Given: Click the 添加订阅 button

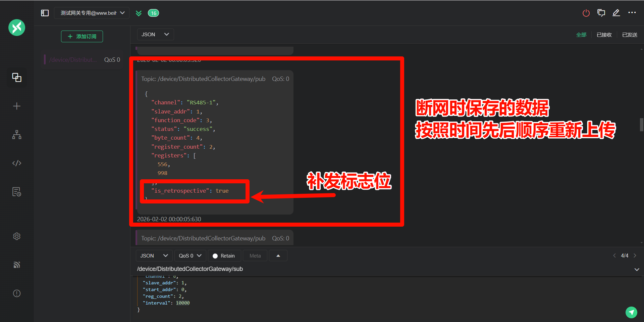Looking at the screenshot, I should tap(82, 37).
